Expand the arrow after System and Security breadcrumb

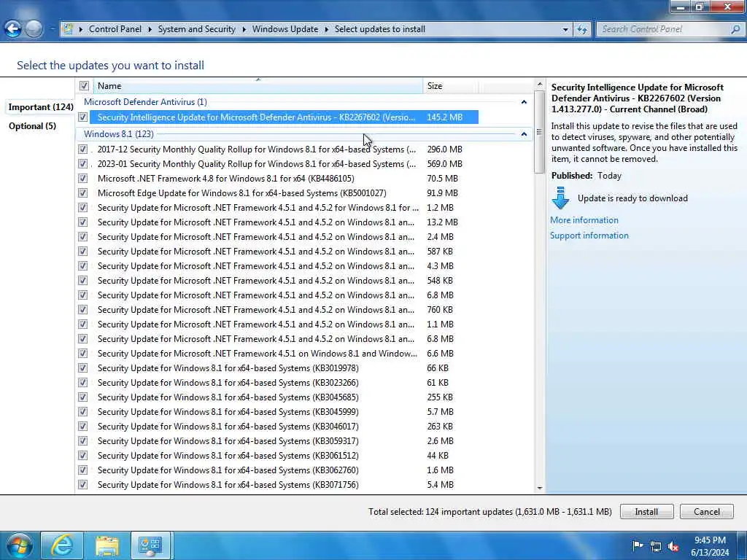(x=244, y=29)
